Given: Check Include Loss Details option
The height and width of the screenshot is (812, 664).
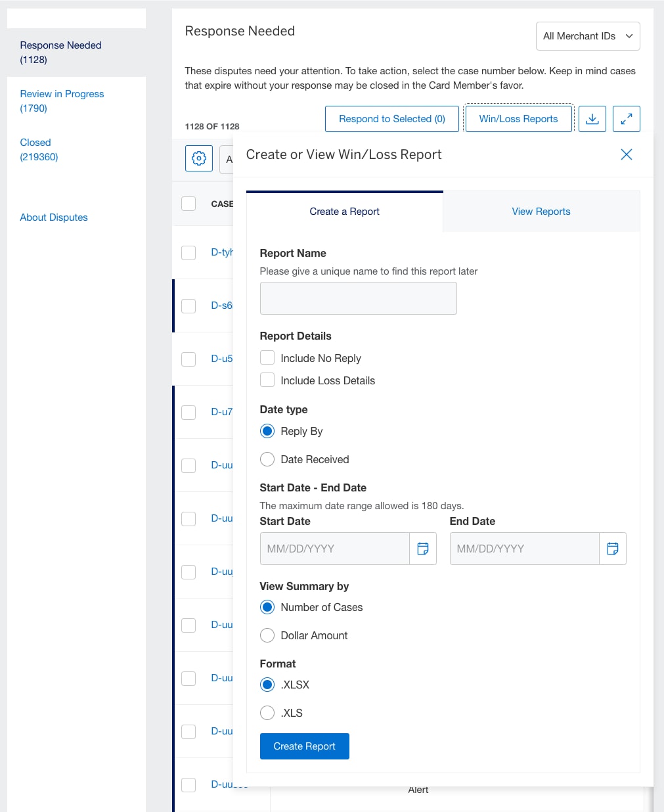Looking at the screenshot, I should click(x=267, y=380).
